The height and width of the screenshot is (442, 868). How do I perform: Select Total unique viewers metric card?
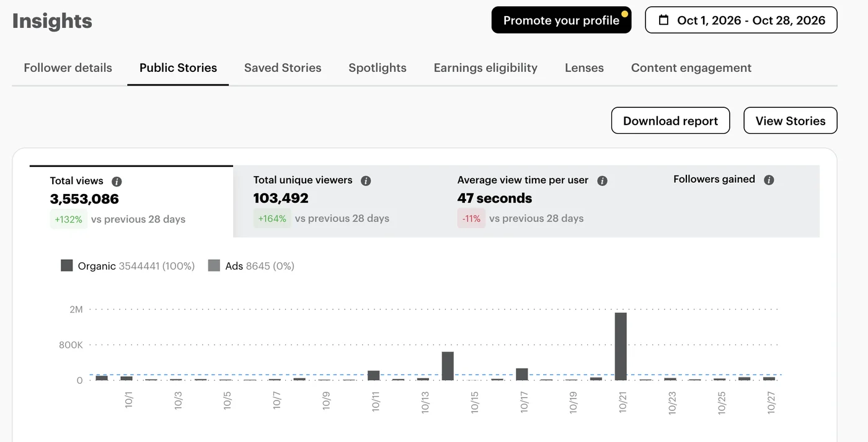(335, 201)
